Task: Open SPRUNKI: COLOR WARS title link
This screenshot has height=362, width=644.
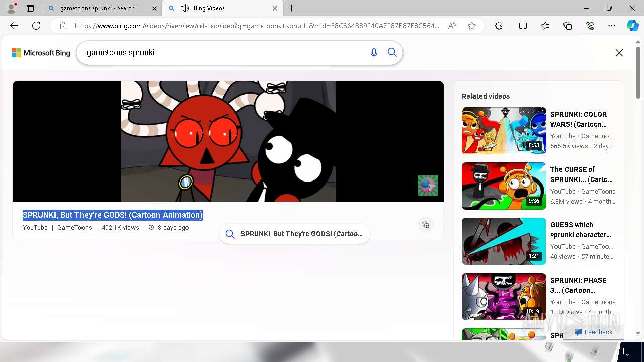Action: [579, 119]
